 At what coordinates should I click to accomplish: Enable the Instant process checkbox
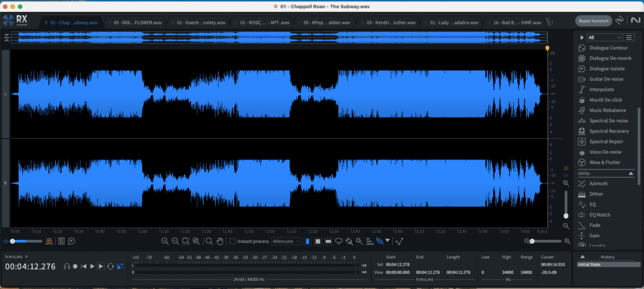(x=233, y=241)
